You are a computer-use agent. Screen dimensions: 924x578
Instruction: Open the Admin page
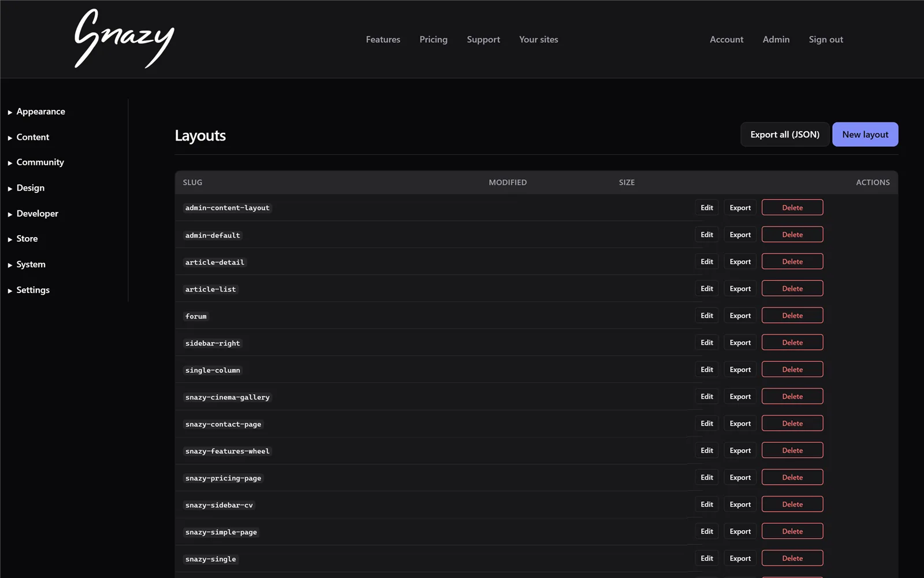tap(776, 39)
